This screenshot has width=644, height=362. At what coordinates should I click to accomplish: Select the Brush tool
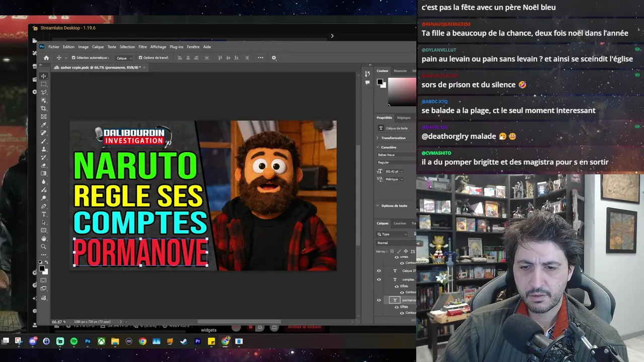(x=44, y=141)
